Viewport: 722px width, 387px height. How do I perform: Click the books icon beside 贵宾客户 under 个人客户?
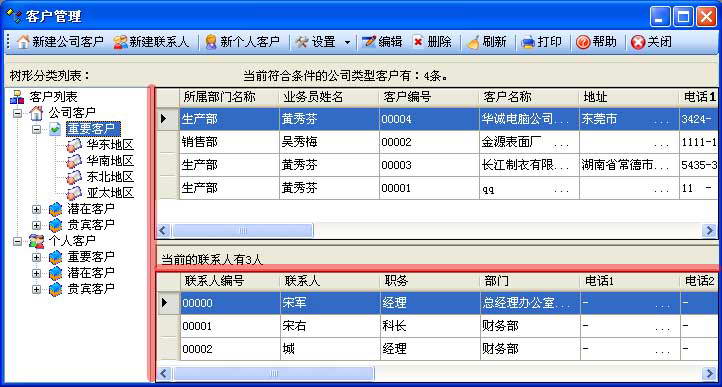pos(55,289)
